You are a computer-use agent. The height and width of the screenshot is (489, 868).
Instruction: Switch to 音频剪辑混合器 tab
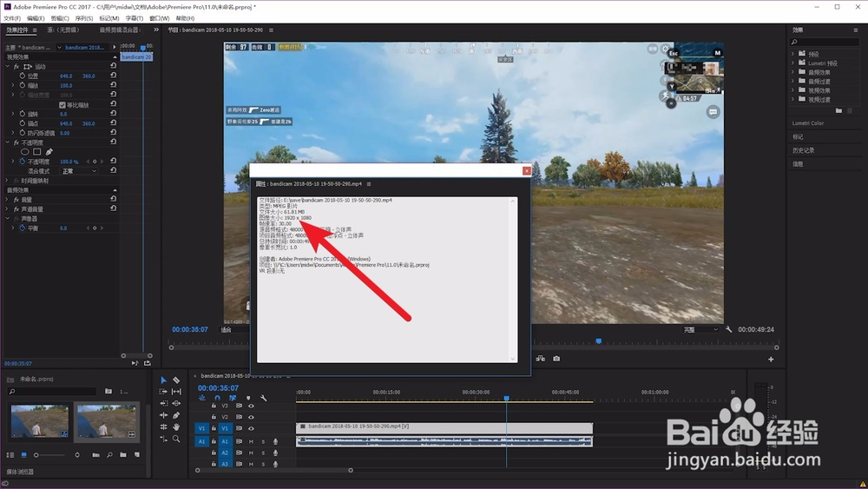120,30
